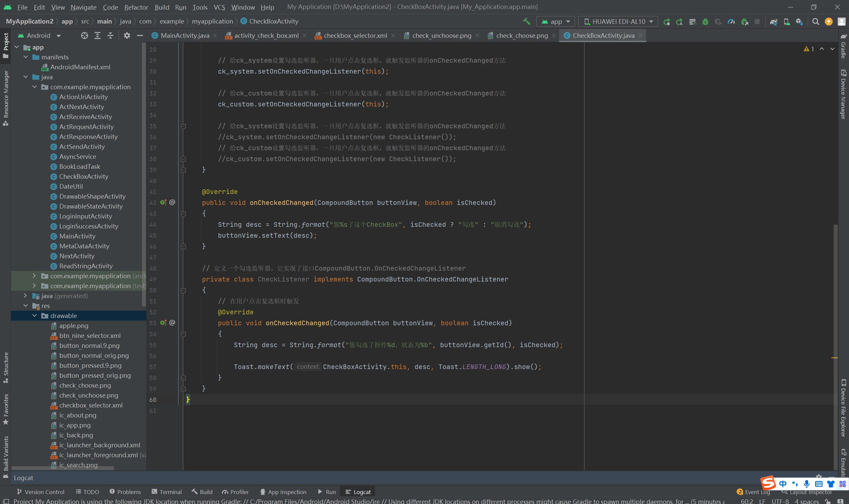Screen dimensions: 849x504
Task: Open checkbox_selector.xml in project tree
Action: [91, 406]
